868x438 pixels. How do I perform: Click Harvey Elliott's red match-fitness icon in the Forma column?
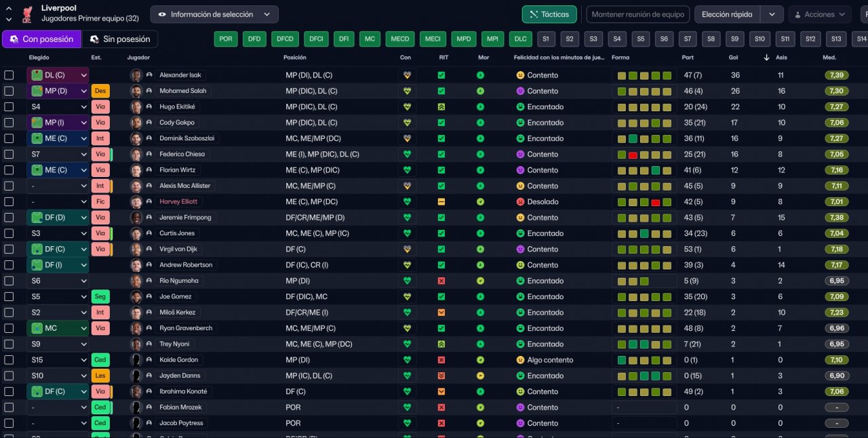[655, 202]
